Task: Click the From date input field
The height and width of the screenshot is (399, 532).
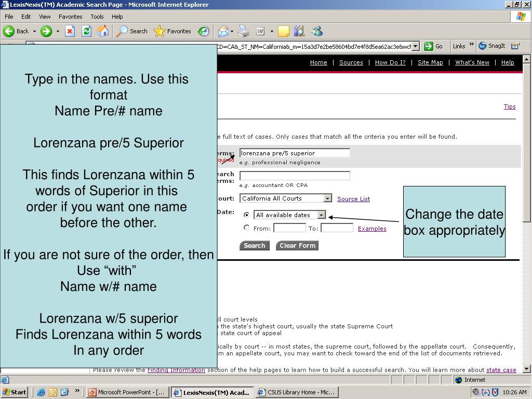Action: click(289, 228)
